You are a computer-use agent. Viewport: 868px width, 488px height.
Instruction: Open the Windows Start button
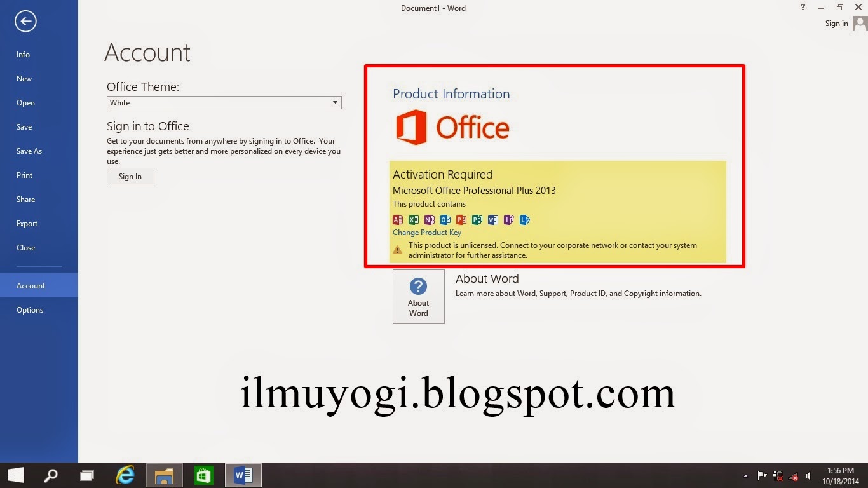click(15, 475)
